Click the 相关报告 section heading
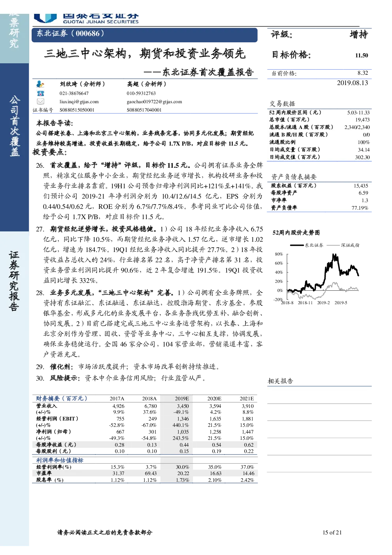 280,381
